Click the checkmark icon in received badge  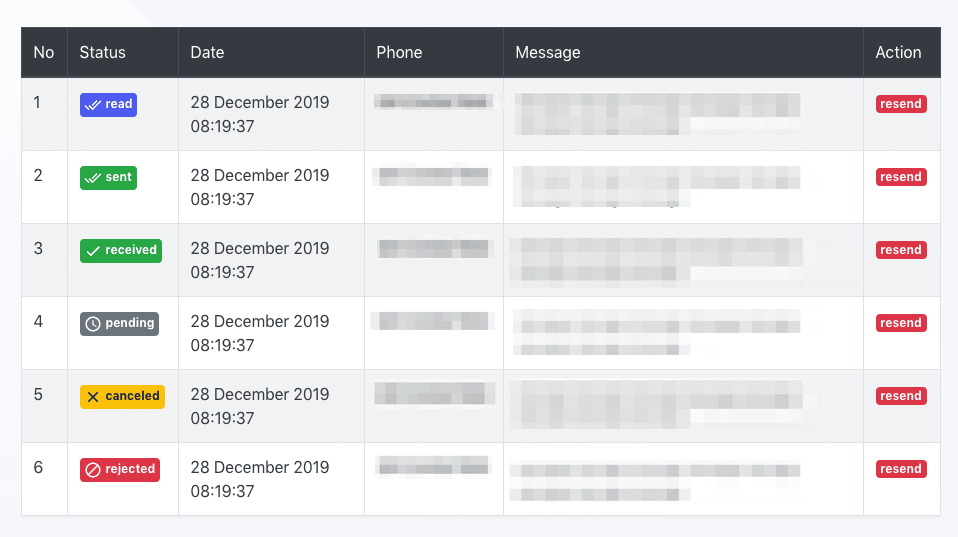coord(93,251)
